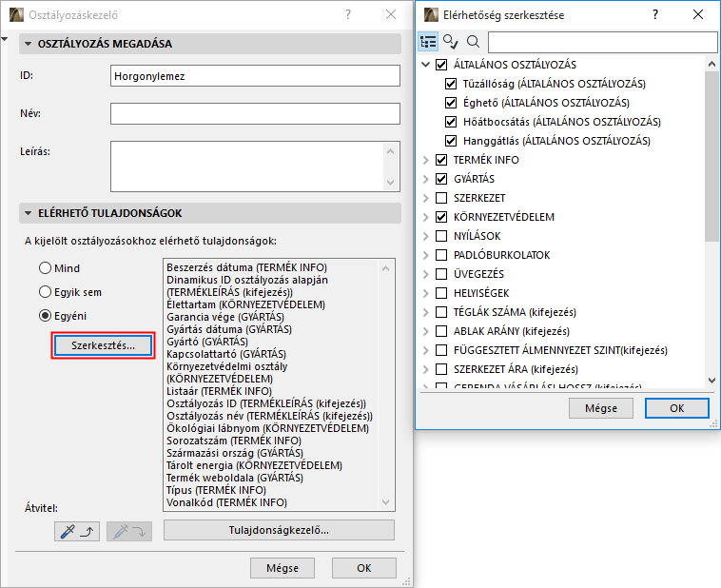Image resolution: width=721 pixels, height=588 pixels.
Task: Check ABLAK ARÁNY (kifejezés) checkbox
Action: coord(441,331)
